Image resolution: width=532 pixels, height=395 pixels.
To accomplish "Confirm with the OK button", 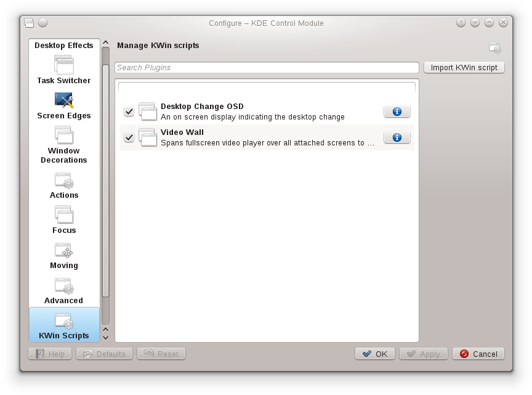I will tap(375, 354).
